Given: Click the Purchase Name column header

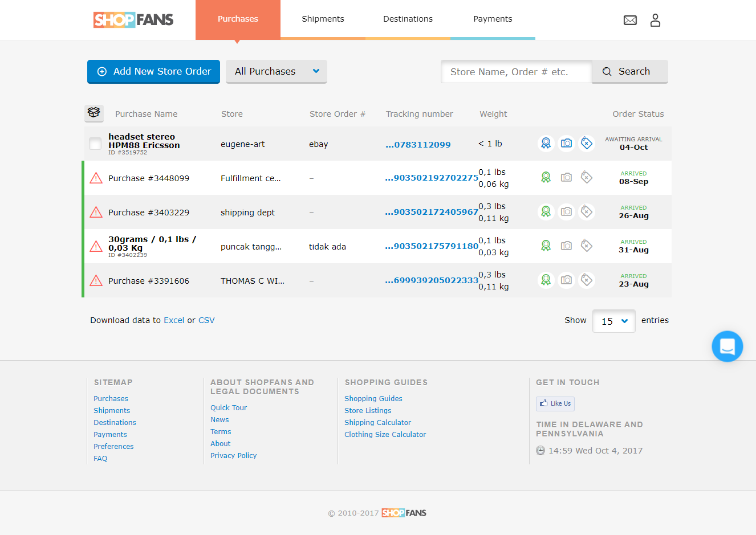Looking at the screenshot, I should (x=146, y=114).
